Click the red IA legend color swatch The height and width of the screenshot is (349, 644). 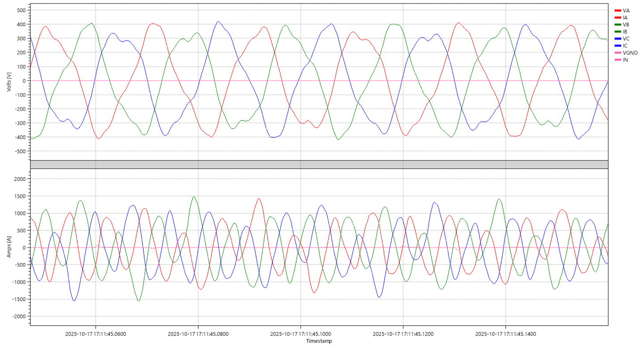[x=618, y=17]
